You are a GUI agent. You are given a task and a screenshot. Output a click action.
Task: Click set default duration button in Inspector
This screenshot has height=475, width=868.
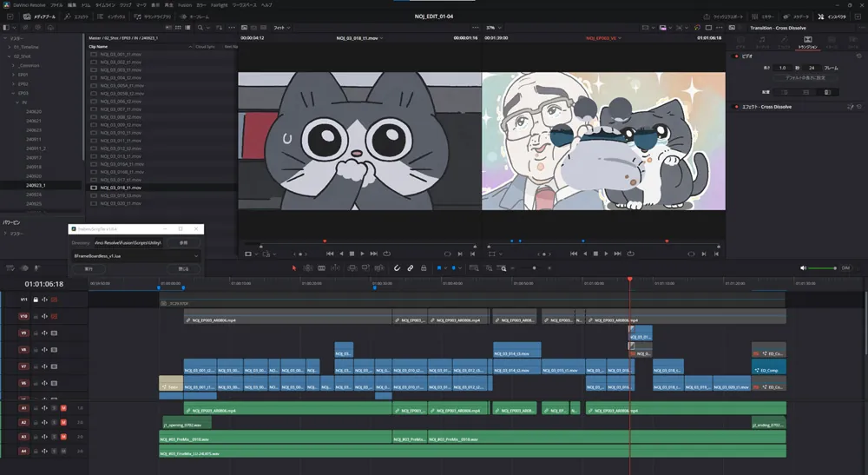pos(805,77)
